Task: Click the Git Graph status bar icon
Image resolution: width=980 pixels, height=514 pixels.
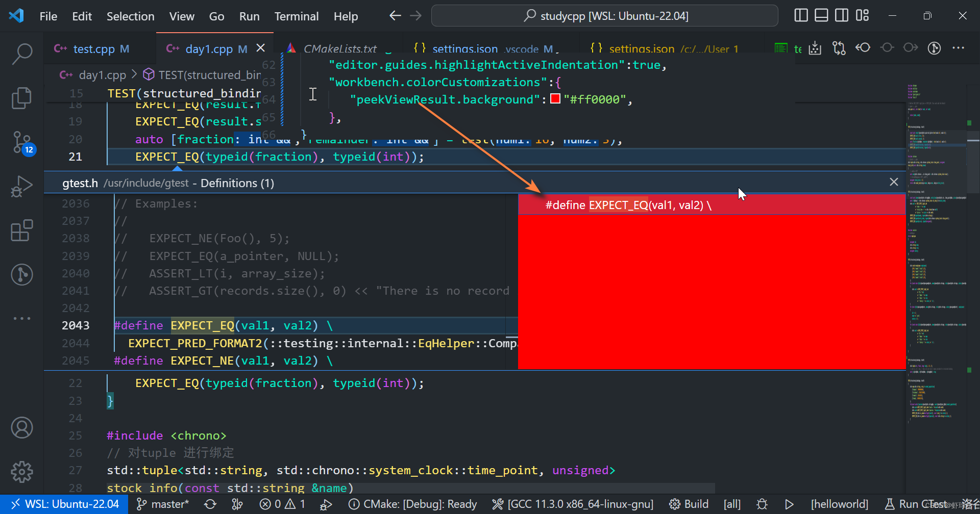Action: [237, 504]
